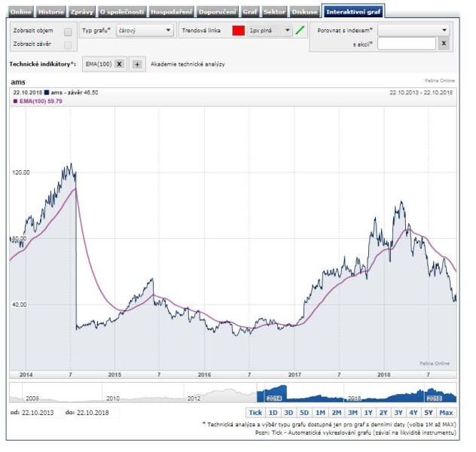Remove the EMA(100) indicator with its X icon

coord(119,64)
